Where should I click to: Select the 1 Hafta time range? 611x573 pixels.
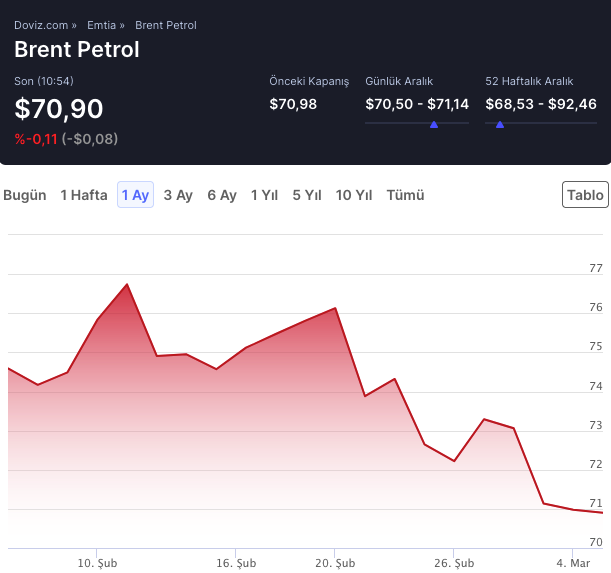(84, 195)
